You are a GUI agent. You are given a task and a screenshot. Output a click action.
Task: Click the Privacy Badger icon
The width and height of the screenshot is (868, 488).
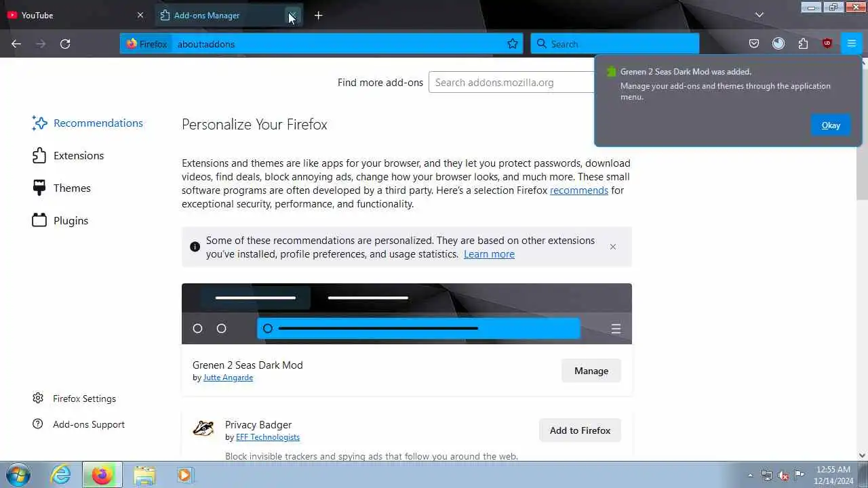coord(203,428)
